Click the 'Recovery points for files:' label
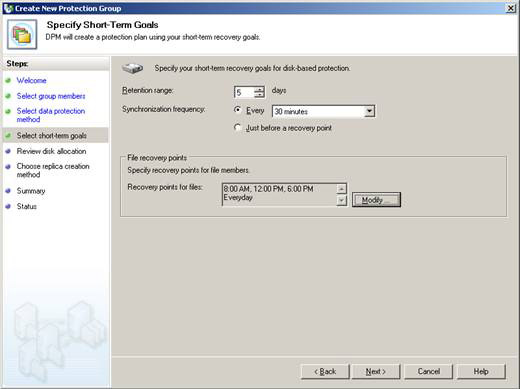This screenshot has height=389, width=520. [165, 187]
